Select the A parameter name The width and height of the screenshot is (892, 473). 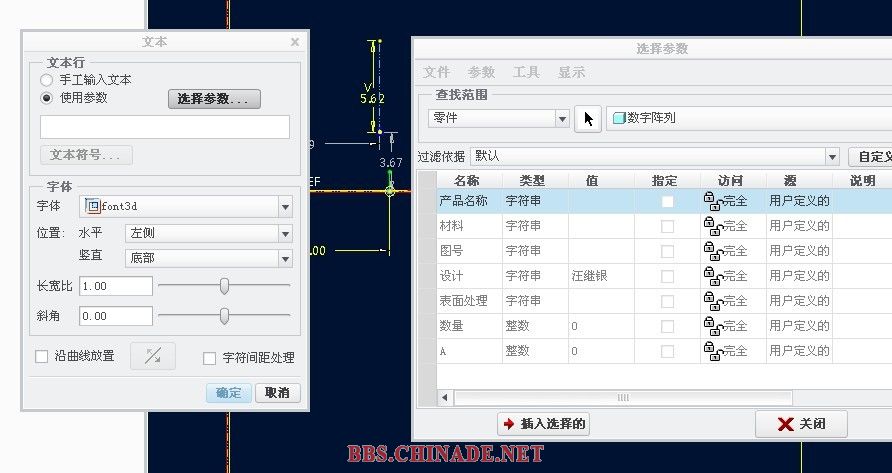[443, 352]
